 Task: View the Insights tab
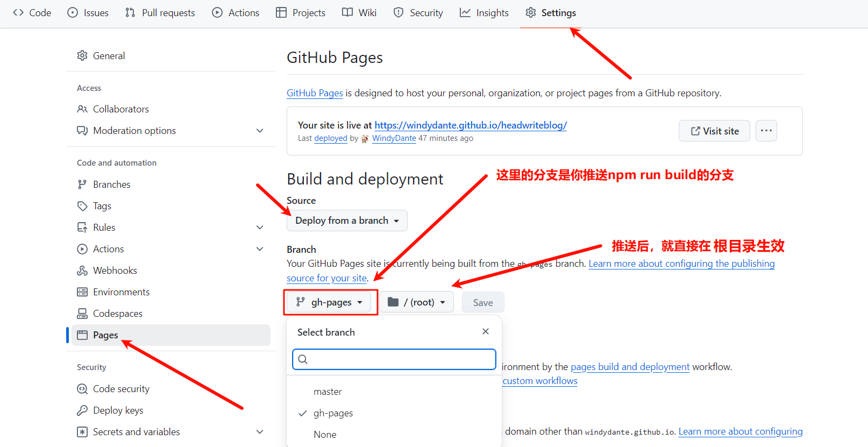pos(485,12)
